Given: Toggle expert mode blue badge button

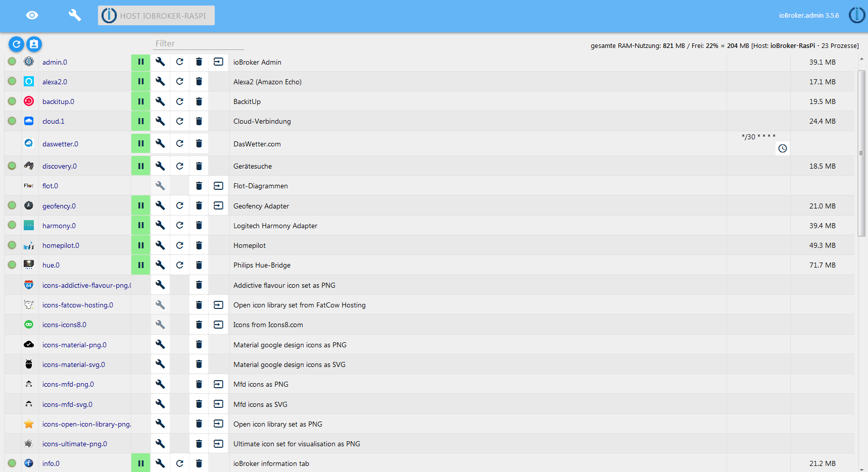Looking at the screenshot, I should point(34,44).
